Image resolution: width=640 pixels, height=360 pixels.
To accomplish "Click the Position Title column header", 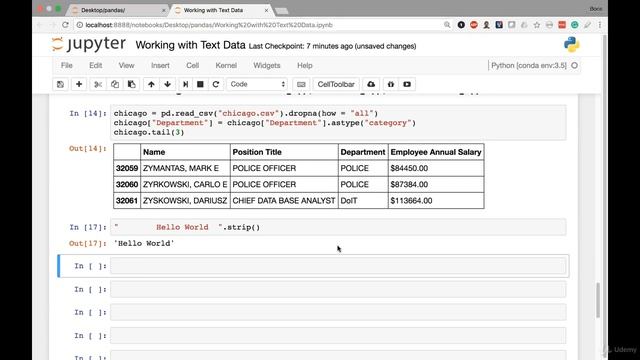I will click(x=284, y=152).
